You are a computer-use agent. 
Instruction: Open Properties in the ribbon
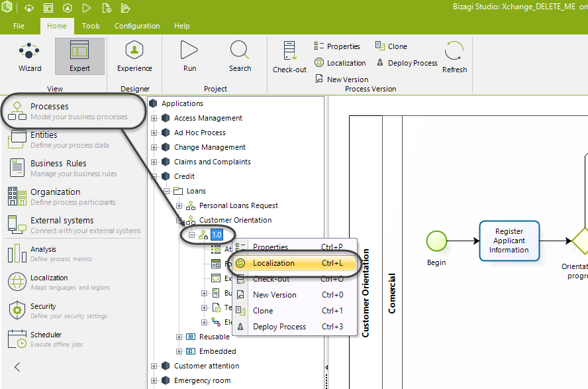(x=337, y=46)
